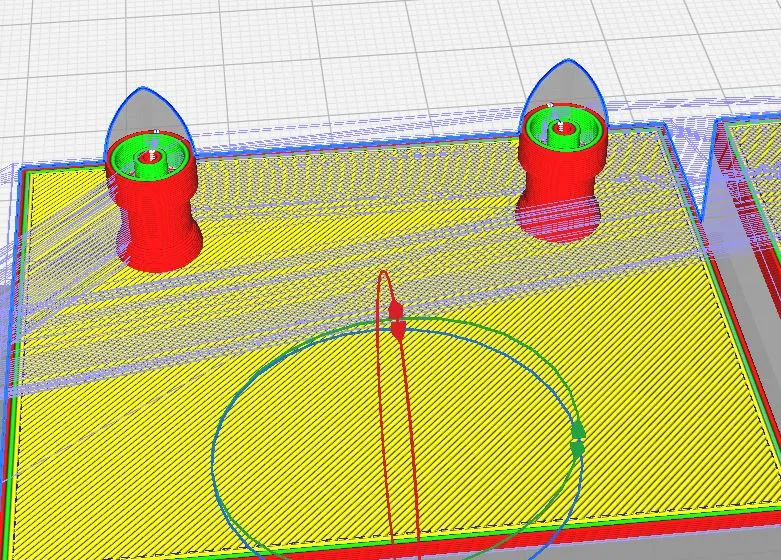The height and width of the screenshot is (560, 781).
Task: Grab the green rotation ring arrow handle
Action: (577, 439)
